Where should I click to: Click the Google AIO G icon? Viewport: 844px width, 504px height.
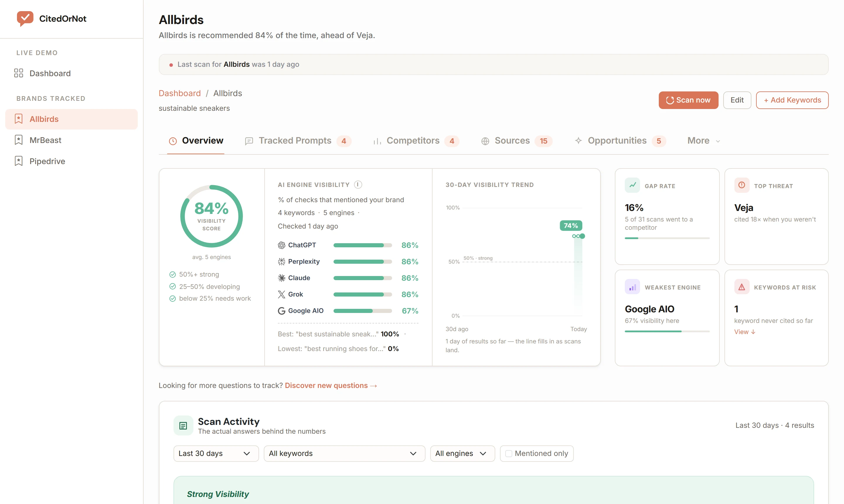coord(282,311)
